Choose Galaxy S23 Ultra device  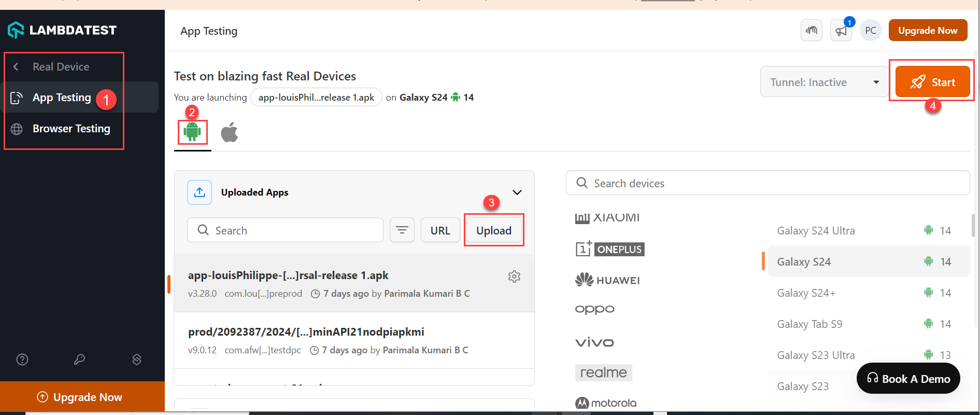click(869, 355)
